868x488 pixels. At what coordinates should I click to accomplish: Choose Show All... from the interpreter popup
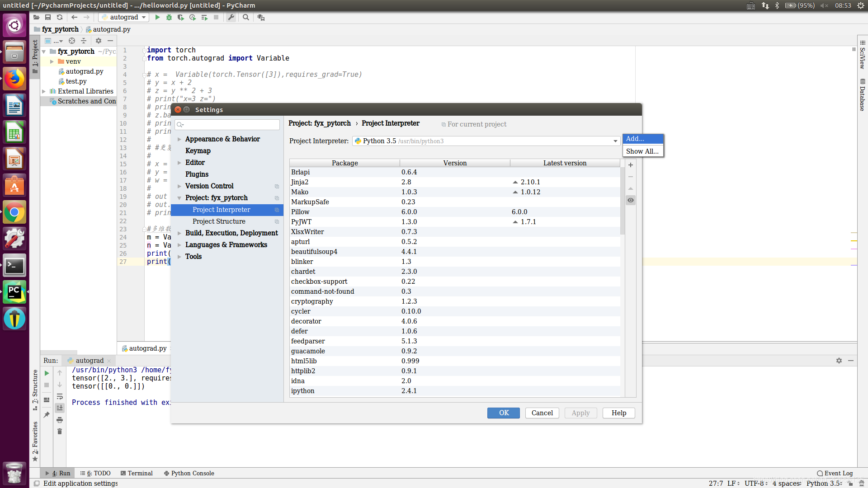tap(643, 151)
